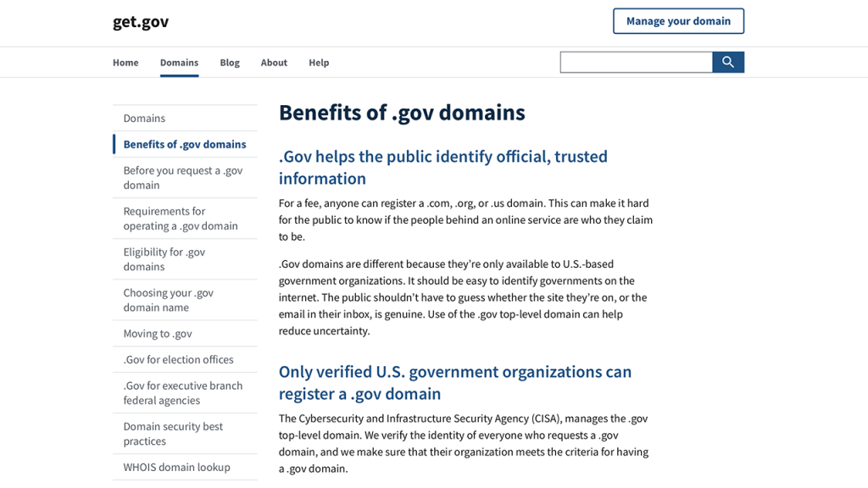The image size is (868, 488).
Task: Click the Manage your domain button
Action: pyautogui.click(x=678, y=21)
